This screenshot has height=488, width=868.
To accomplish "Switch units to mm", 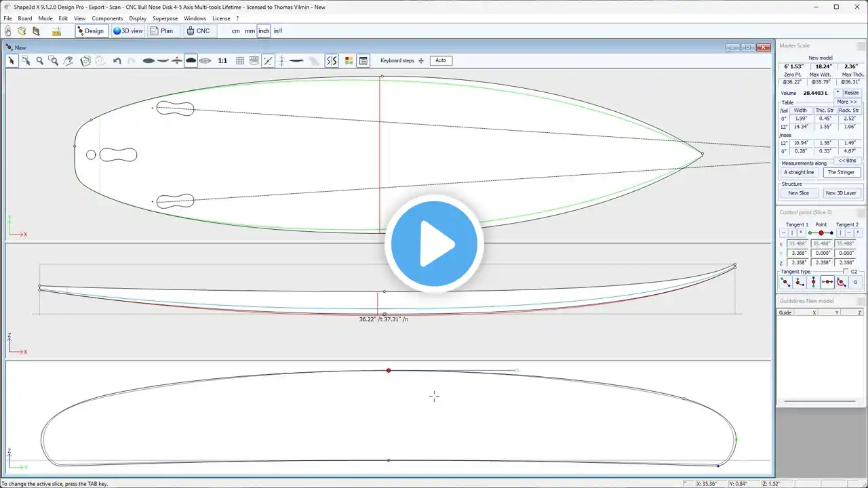I will pos(250,31).
